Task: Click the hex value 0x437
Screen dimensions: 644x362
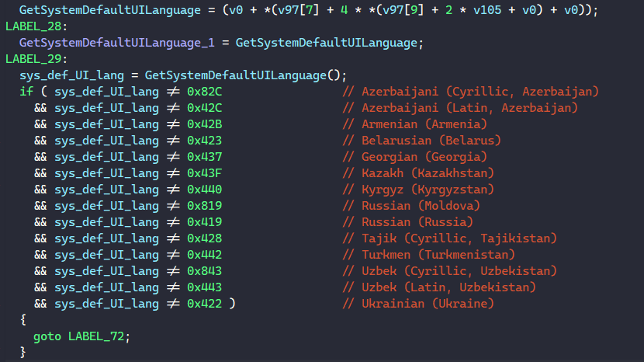Action: pos(204,157)
